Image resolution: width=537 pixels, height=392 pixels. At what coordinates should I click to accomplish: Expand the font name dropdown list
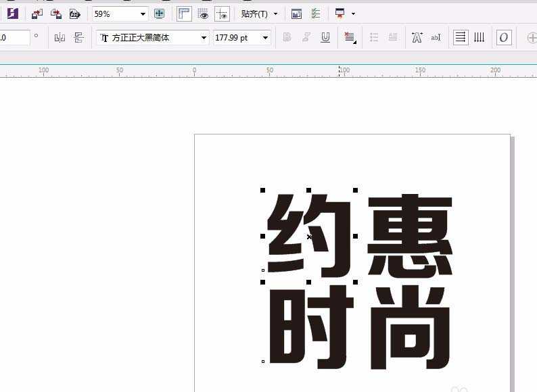point(204,39)
